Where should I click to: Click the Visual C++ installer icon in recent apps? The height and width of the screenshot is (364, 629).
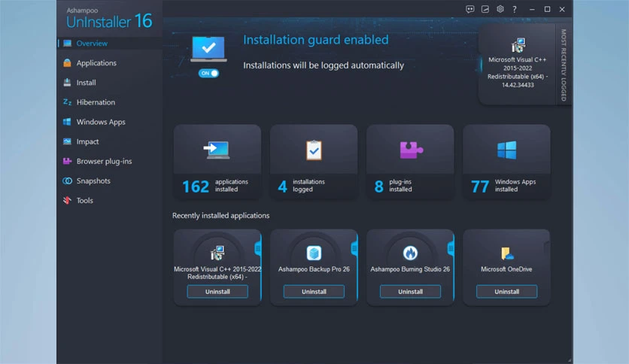click(217, 253)
